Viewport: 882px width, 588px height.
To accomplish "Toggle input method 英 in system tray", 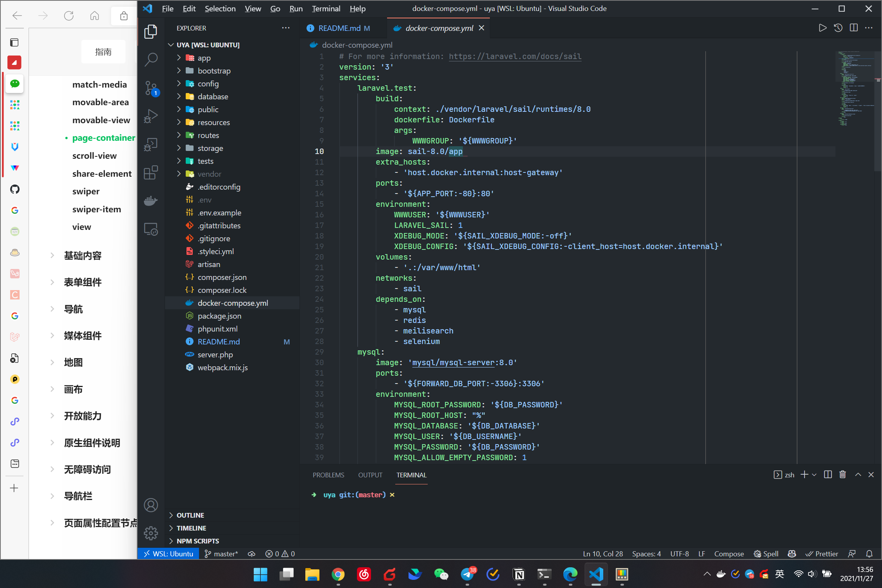I will (780, 574).
